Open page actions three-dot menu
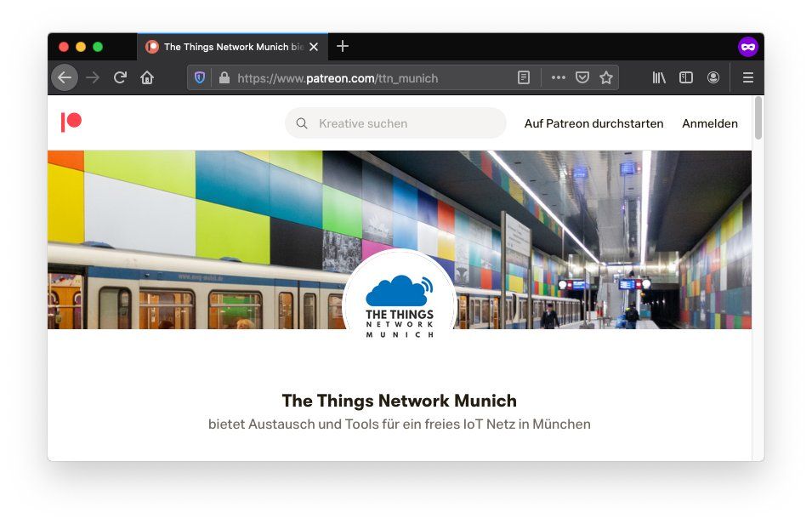812x524 pixels. pos(559,77)
